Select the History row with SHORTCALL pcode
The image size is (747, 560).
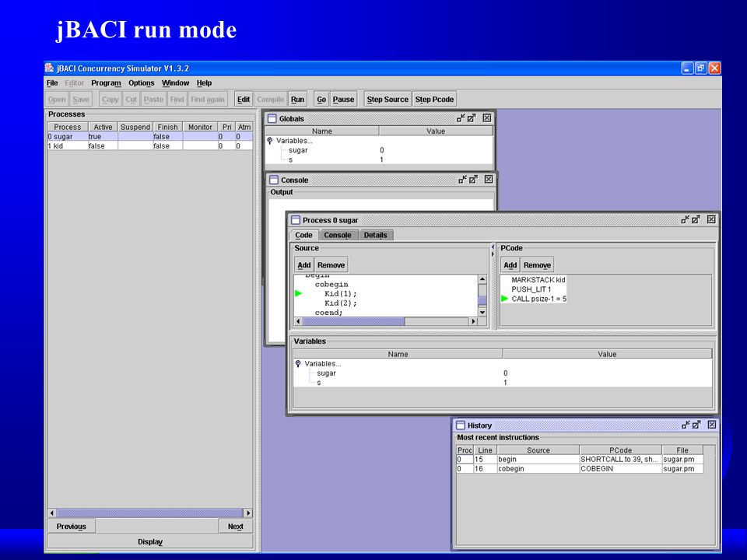click(579, 459)
